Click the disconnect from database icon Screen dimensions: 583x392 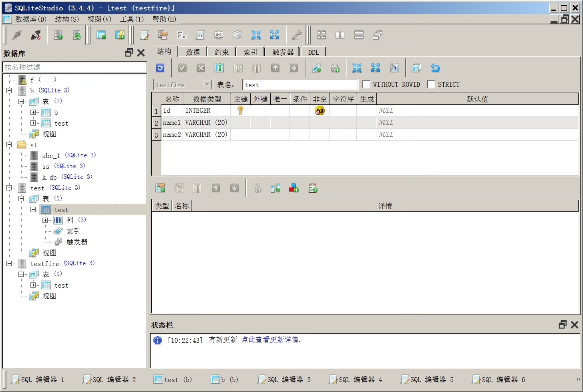click(x=36, y=35)
